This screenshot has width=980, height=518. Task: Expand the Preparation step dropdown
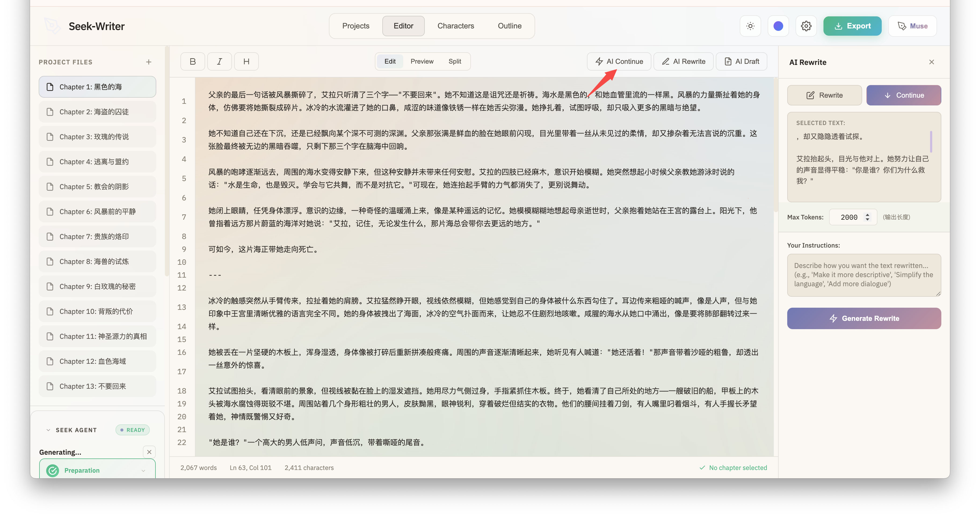point(143,471)
